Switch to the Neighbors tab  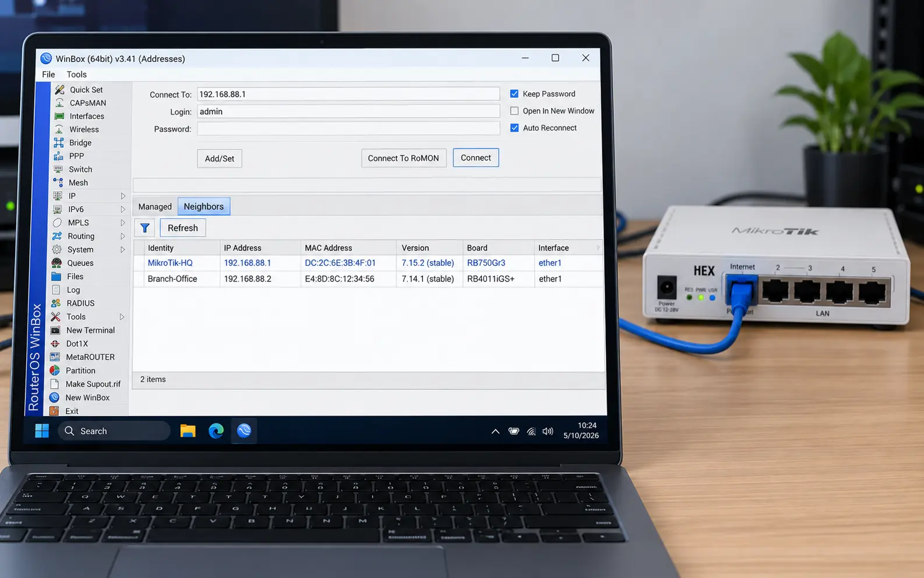(x=204, y=206)
